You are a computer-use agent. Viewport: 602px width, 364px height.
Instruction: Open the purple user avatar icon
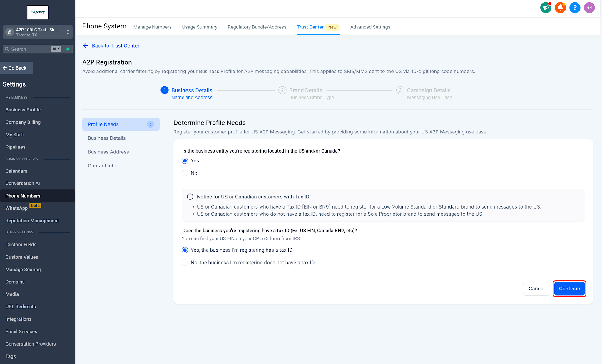point(589,7)
